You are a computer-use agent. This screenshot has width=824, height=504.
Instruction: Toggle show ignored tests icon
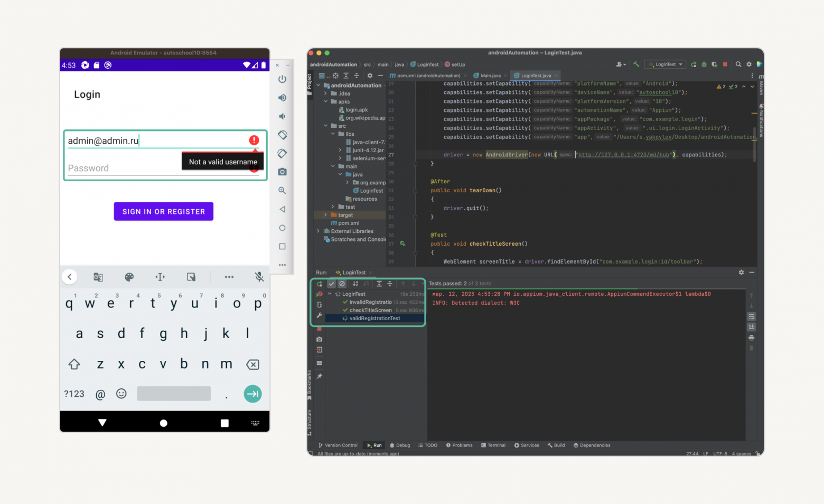click(342, 284)
